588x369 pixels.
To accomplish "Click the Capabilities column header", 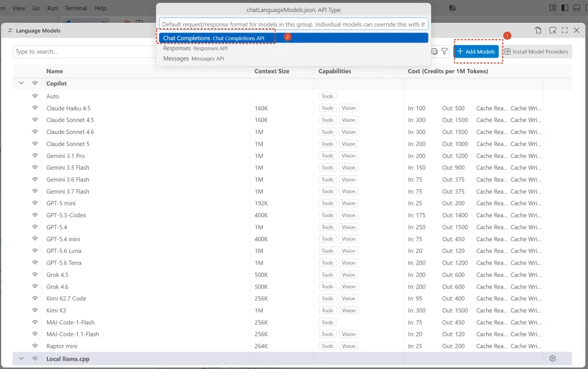I will 334,71.
